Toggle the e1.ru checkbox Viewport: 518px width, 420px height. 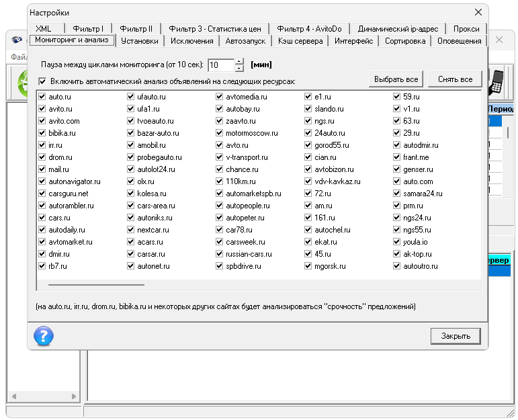[x=308, y=97]
